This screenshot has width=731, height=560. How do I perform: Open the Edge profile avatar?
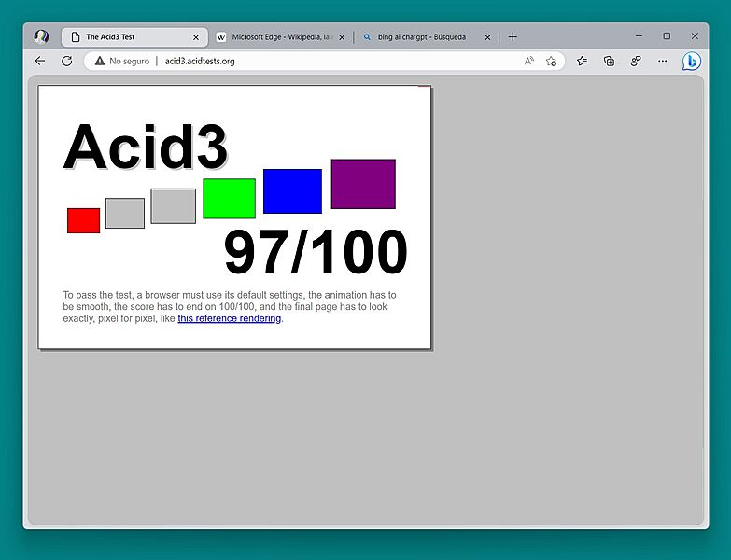(41, 36)
